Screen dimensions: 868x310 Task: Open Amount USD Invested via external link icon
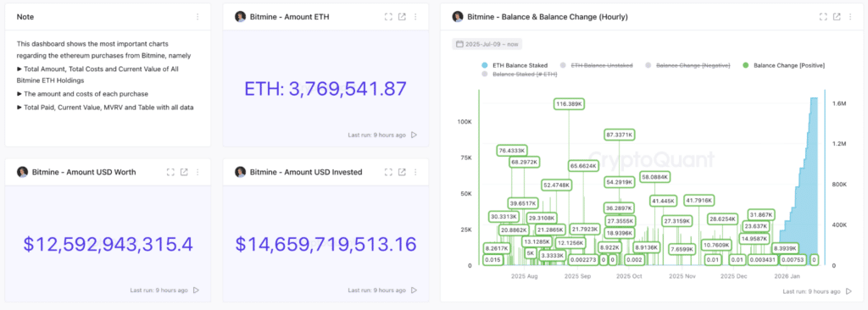tap(402, 172)
